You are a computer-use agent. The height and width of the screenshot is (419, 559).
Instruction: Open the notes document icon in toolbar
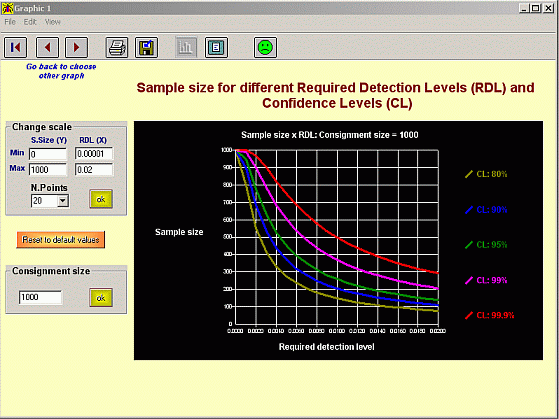[x=216, y=47]
